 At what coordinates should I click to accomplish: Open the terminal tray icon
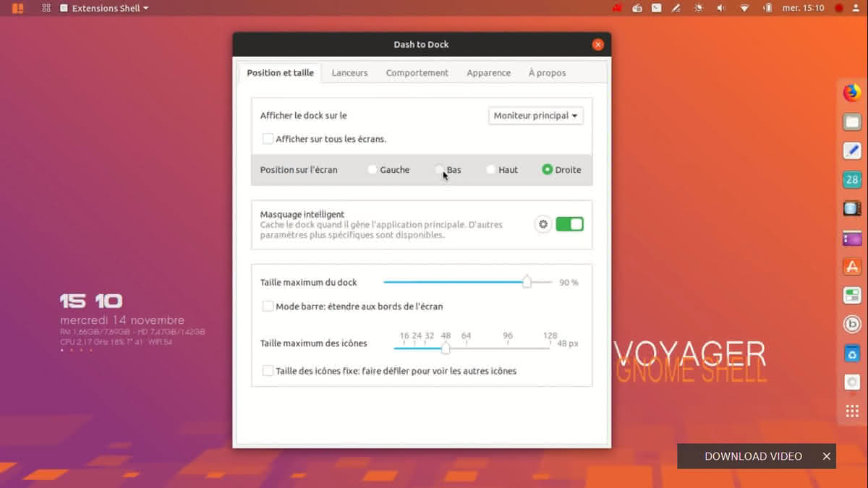click(x=657, y=8)
